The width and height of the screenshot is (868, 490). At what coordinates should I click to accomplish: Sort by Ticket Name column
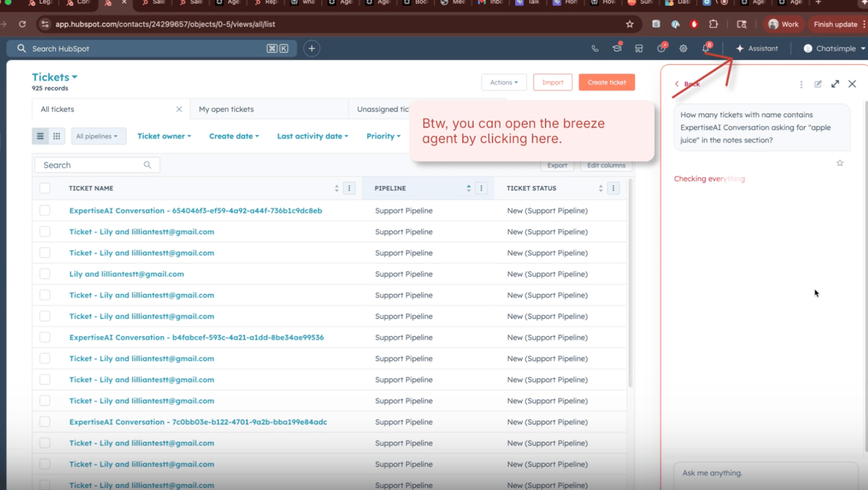[337, 188]
